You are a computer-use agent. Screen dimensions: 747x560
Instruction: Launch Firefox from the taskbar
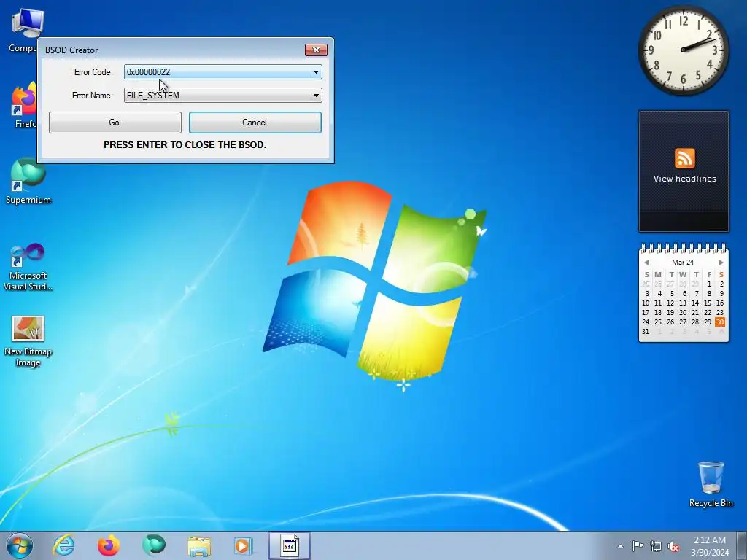pyautogui.click(x=109, y=545)
